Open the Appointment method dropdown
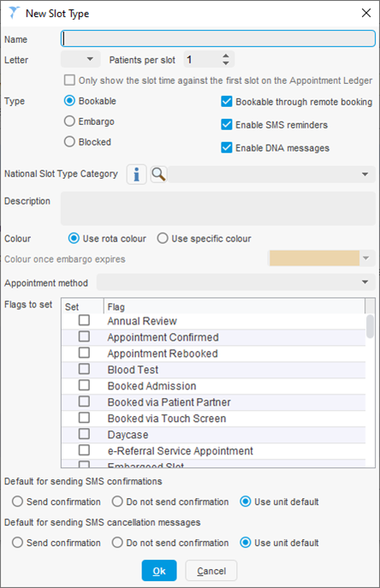 (236, 282)
